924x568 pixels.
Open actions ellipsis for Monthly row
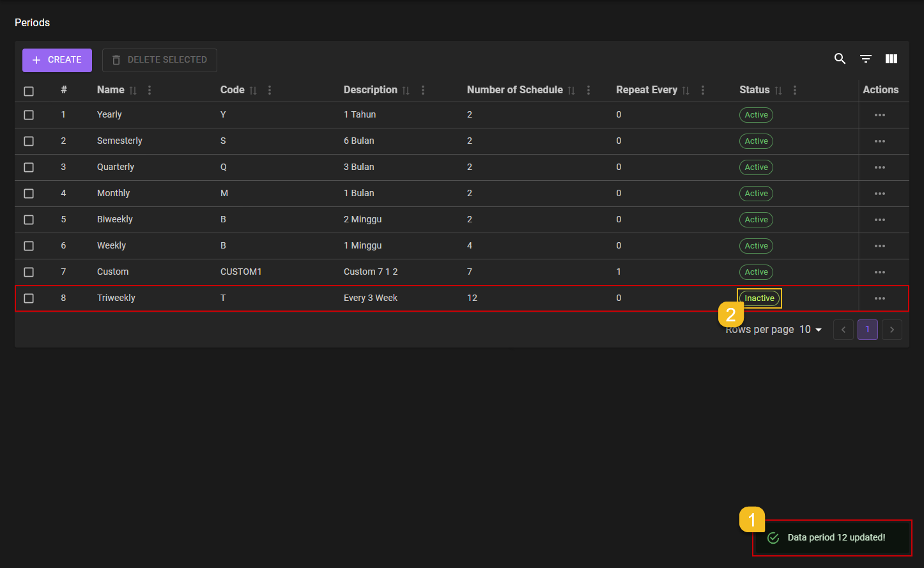pyautogui.click(x=880, y=194)
